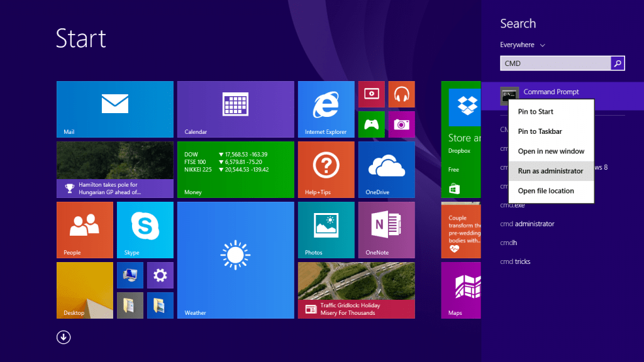Choose Run as administrator
The image size is (644, 362).
(551, 171)
